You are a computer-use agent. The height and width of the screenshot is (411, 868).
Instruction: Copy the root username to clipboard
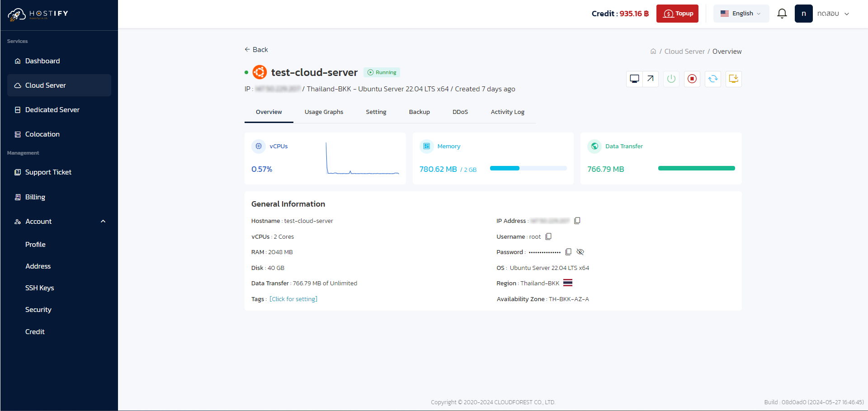pos(548,236)
